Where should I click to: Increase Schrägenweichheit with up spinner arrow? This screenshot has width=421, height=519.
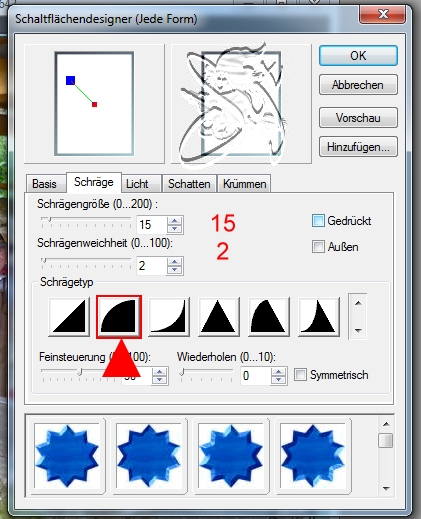175,261
